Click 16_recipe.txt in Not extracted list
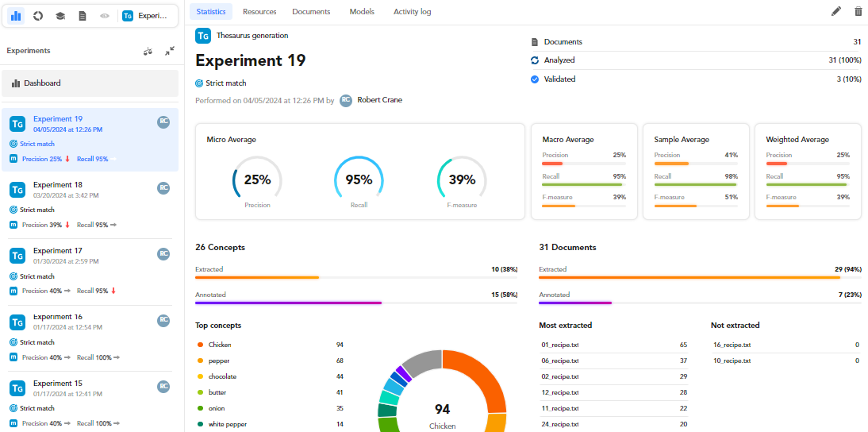 (x=730, y=345)
